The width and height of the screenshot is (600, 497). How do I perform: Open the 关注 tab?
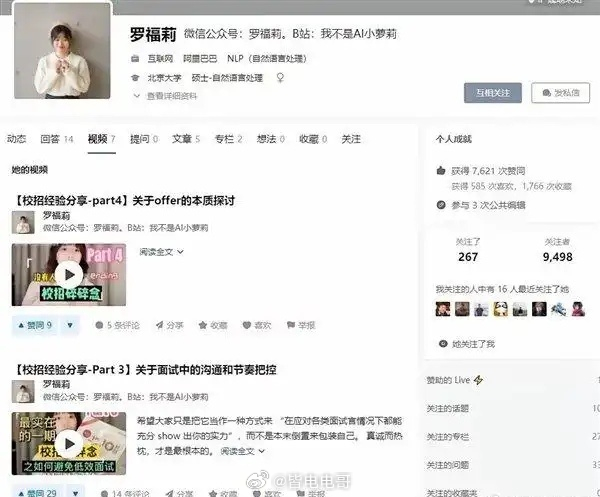click(351, 139)
